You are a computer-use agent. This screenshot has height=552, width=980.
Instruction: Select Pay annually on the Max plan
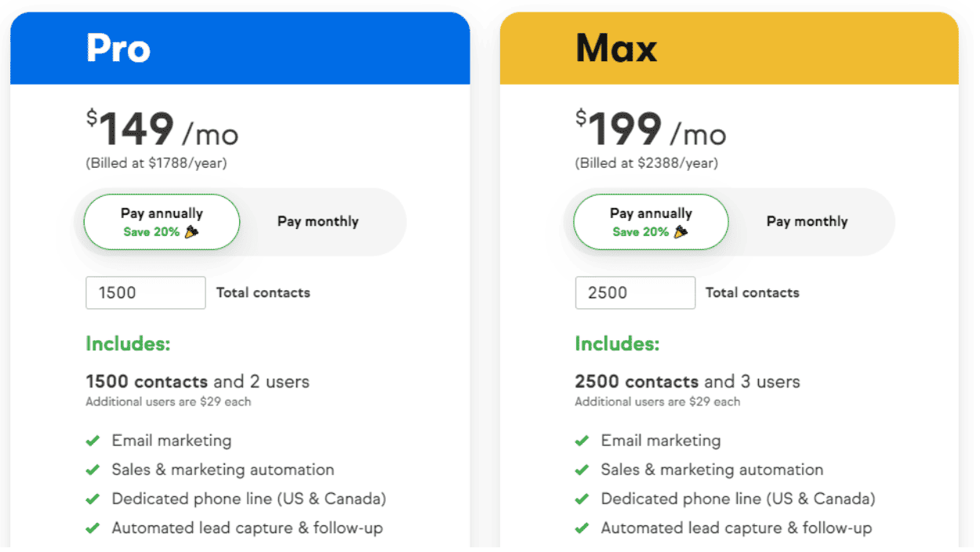[x=651, y=222]
